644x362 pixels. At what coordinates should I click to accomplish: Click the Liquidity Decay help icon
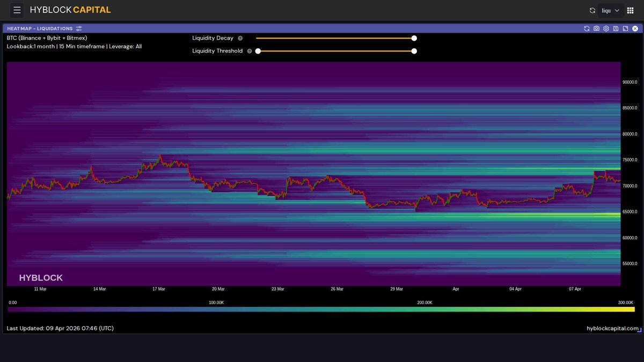pyautogui.click(x=240, y=38)
